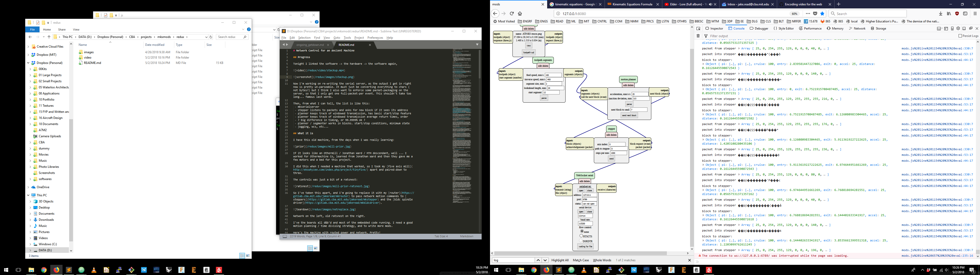Enable the Persist Logs checkbox
This screenshot has height=275, width=980.
click(x=960, y=36)
